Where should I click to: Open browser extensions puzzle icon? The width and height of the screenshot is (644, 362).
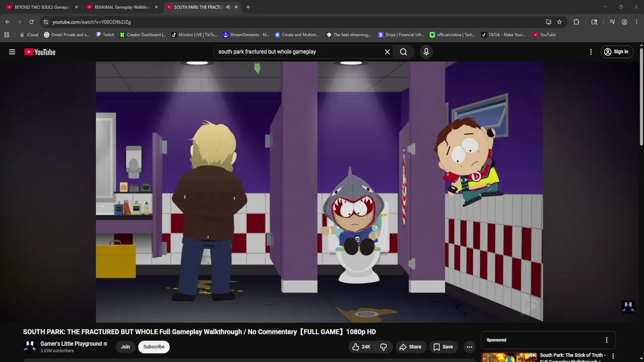point(577,22)
